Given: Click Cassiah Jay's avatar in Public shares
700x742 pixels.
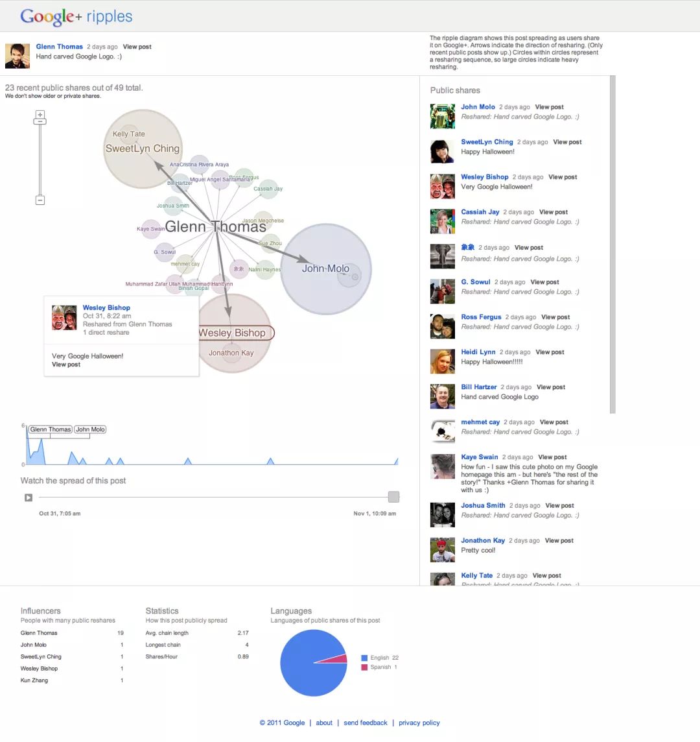Looking at the screenshot, I should click(443, 222).
